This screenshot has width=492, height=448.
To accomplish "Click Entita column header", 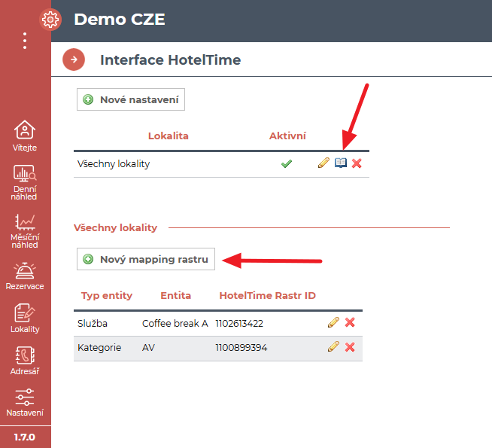I will coord(176,296).
